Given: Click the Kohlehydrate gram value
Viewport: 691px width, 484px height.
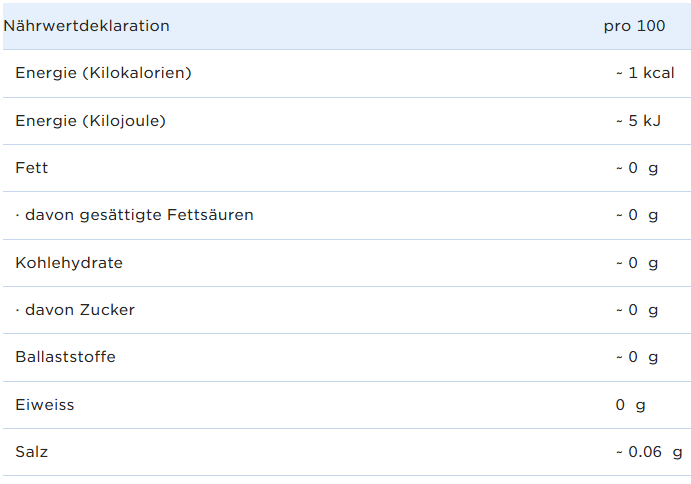Looking at the screenshot, I should 637,263.
